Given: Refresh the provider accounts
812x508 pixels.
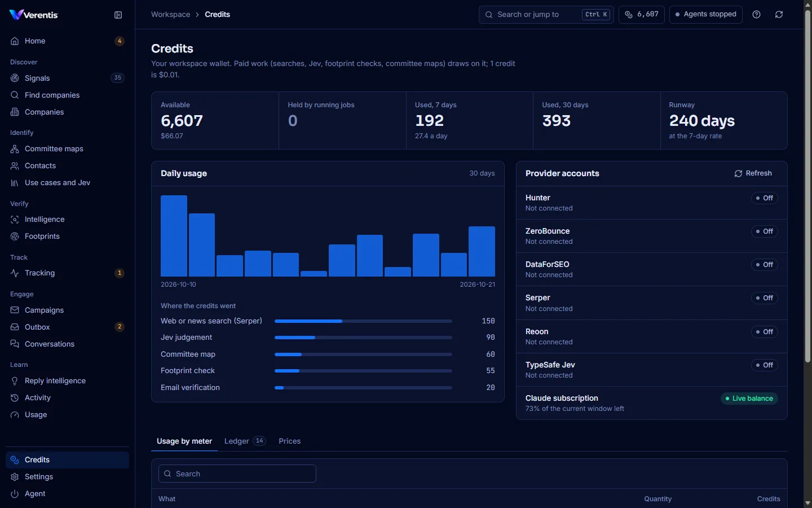Looking at the screenshot, I should point(753,173).
